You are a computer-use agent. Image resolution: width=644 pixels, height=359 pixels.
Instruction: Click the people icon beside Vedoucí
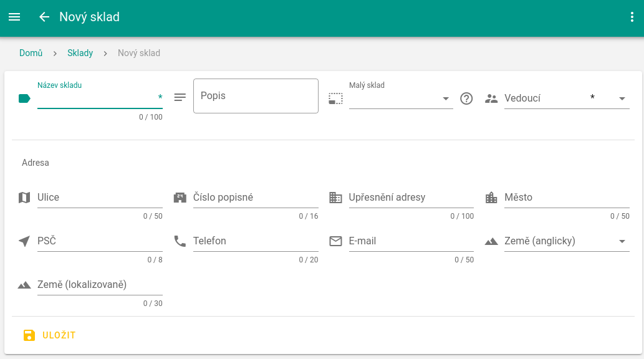491,98
